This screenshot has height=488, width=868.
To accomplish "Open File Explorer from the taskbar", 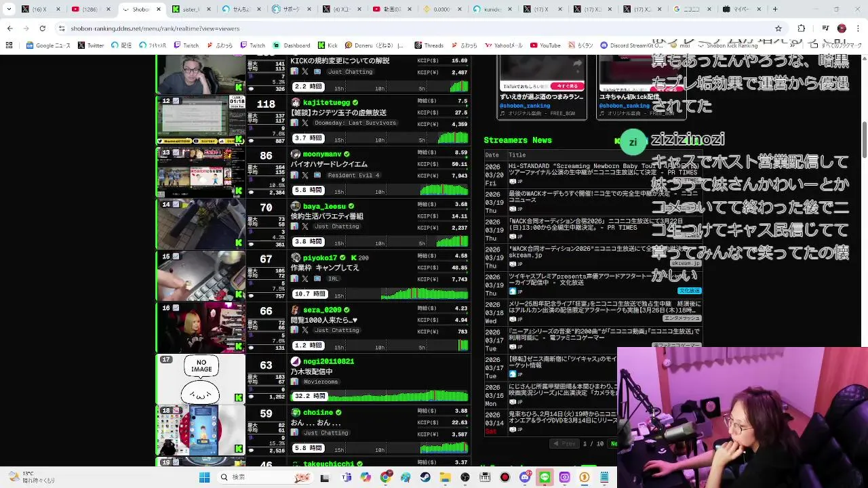I will pos(445,477).
